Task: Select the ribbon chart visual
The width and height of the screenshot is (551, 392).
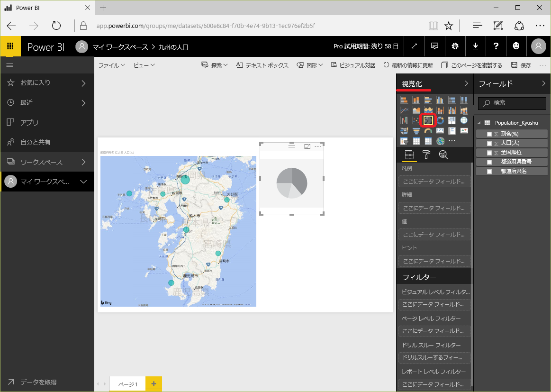Action: click(x=464, y=110)
